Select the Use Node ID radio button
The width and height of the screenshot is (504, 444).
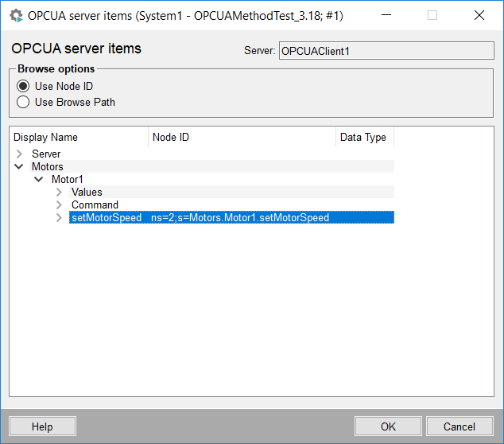point(24,86)
